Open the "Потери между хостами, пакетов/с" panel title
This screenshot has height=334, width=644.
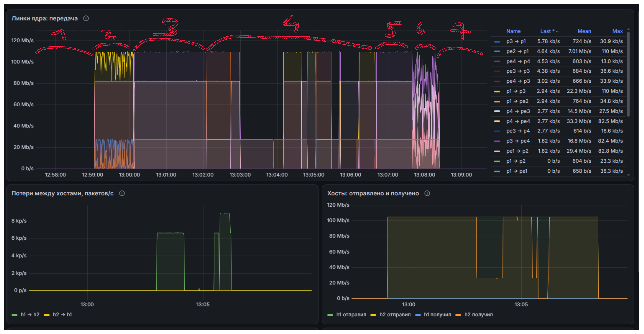pyautogui.click(x=63, y=193)
